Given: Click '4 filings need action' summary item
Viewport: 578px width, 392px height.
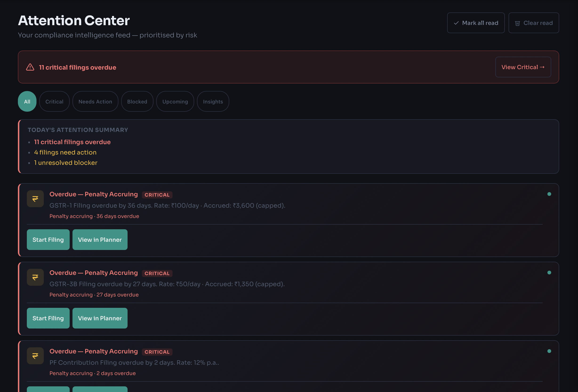Looking at the screenshot, I should point(65,152).
